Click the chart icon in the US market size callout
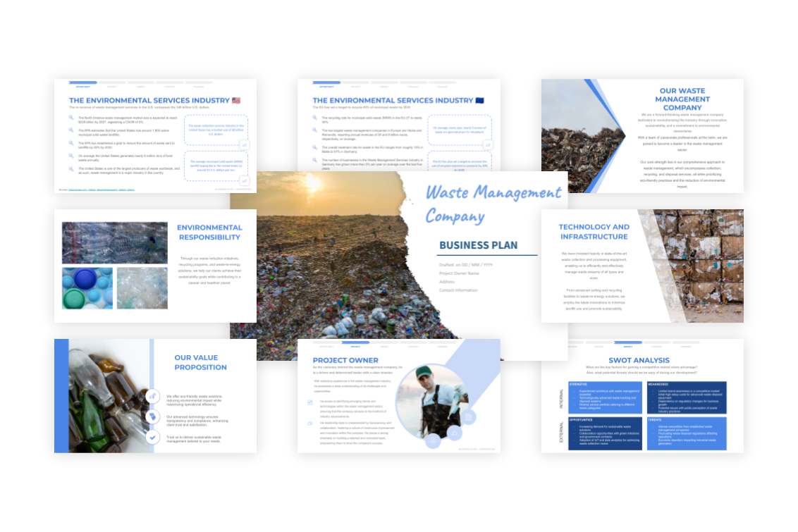The height and width of the screenshot is (532, 798). [244, 144]
